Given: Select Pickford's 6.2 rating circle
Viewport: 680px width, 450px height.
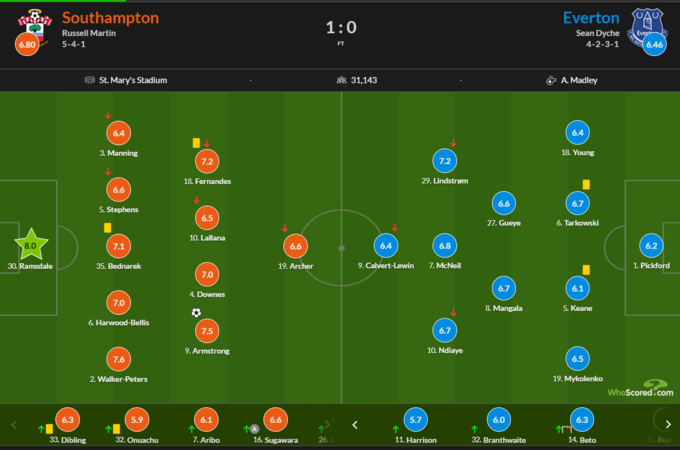Looking at the screenshot, I should pyautogui.click(x=652, y=246).
